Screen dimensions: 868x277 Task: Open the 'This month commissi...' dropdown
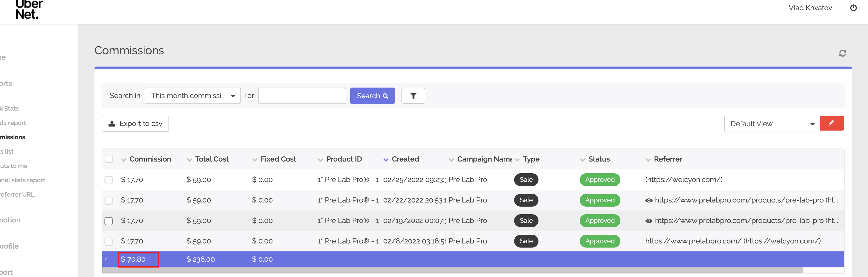pos(193,96)
